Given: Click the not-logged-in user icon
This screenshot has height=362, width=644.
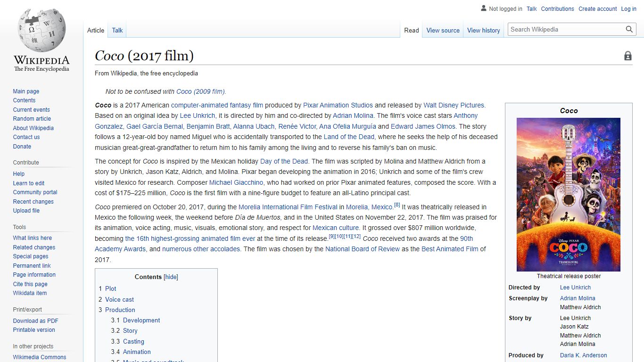Looking at the screenshot, I should point(483,8).
